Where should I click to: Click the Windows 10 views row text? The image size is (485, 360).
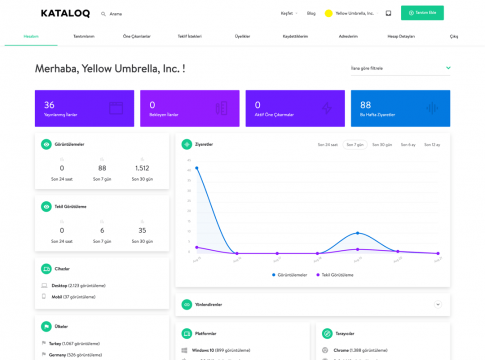tap(221, 350)
